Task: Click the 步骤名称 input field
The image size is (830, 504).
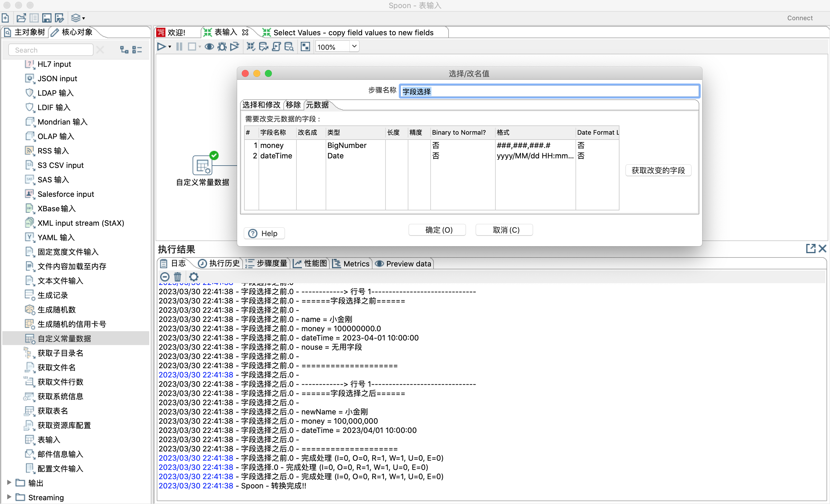Action: pyautogui.click(x=549, y=91)
